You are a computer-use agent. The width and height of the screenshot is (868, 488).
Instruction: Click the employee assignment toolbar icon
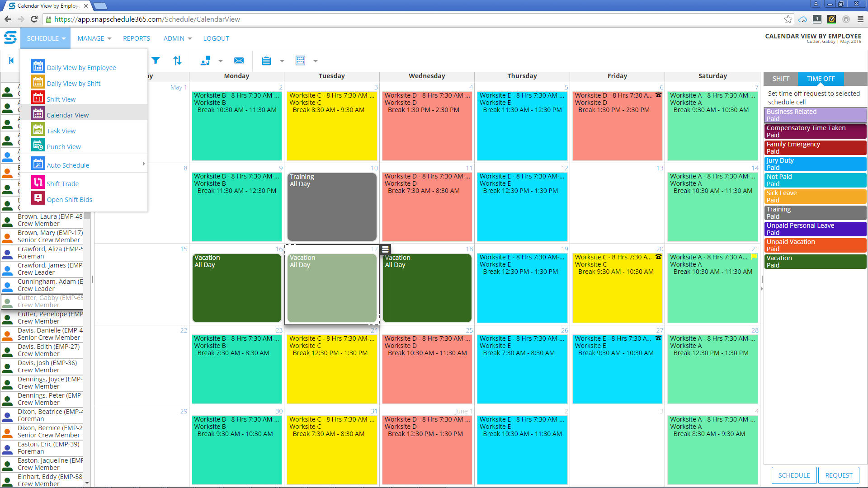[206, 61]
